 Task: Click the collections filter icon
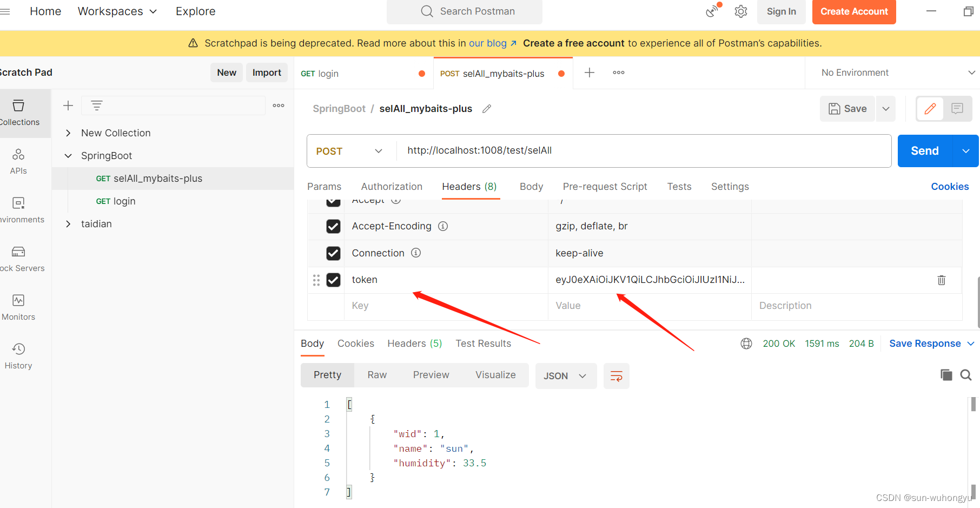click(x=97, y=105)
